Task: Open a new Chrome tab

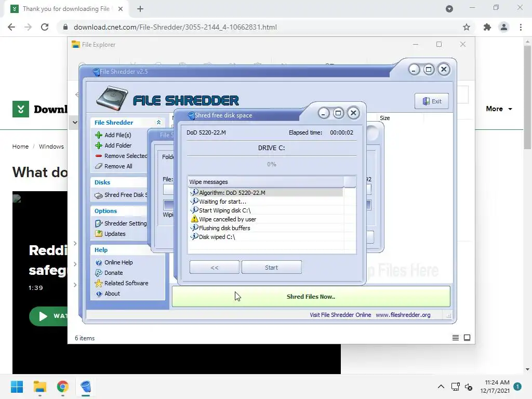Action: click(140, 9)
